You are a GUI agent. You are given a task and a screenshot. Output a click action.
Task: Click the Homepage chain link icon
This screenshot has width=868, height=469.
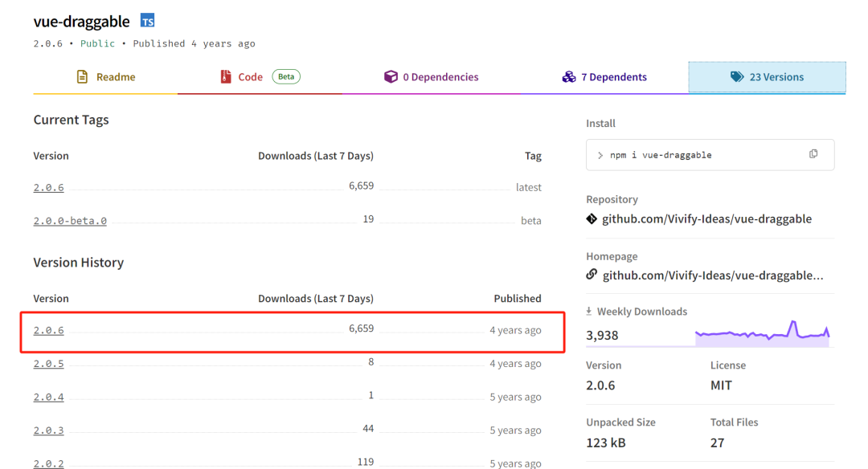pos(592,275)
